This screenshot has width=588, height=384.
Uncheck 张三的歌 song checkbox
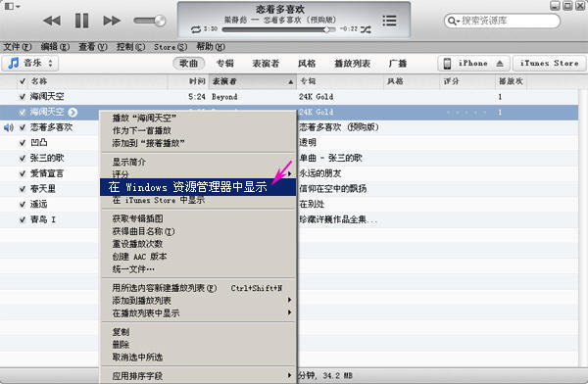point(23,159)
